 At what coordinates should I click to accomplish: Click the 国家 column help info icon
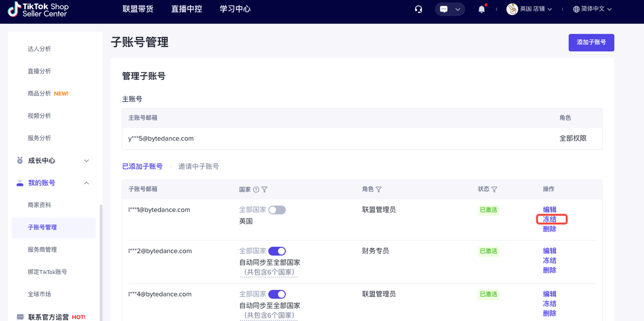pyautogui.click(x=256, y=189)
